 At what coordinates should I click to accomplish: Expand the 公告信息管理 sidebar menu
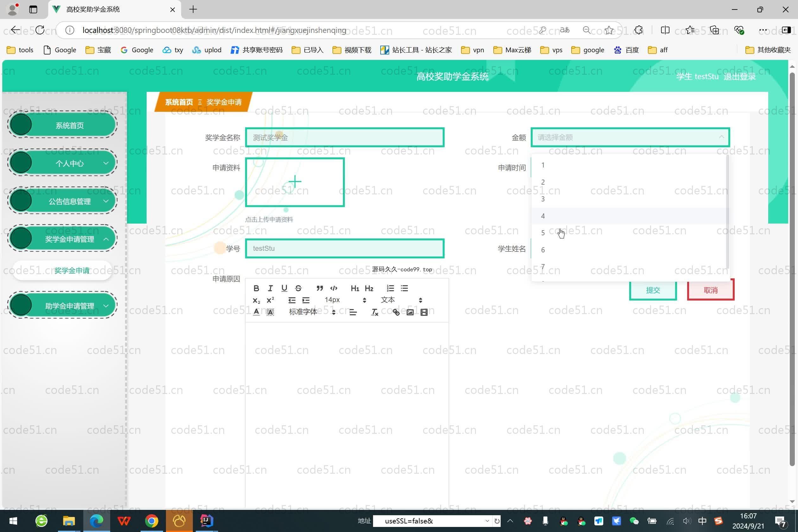click(62, 201)
